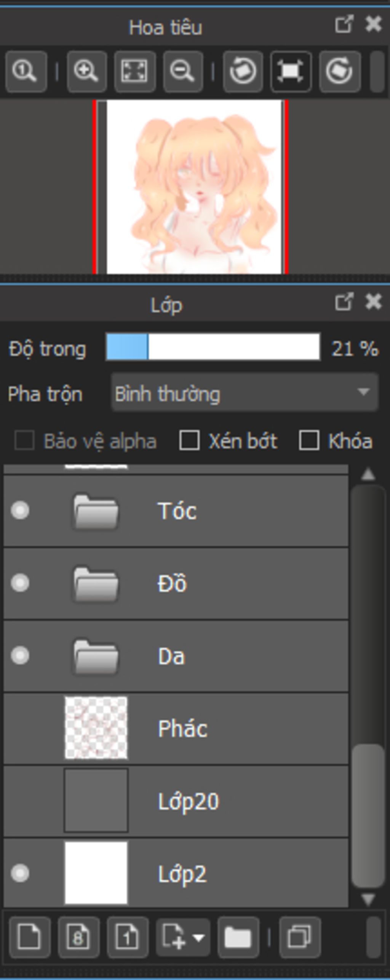Fit canvas to window in navigator
The image size is (390, 980).
click(x=135, y=71)
